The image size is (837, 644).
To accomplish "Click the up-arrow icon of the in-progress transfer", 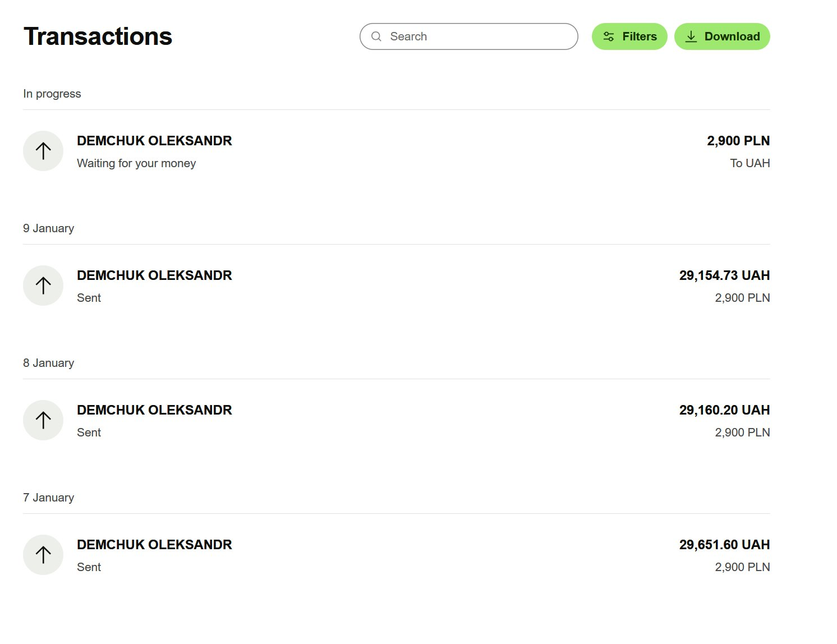I will pyautogui.click(x=43, y=151).
